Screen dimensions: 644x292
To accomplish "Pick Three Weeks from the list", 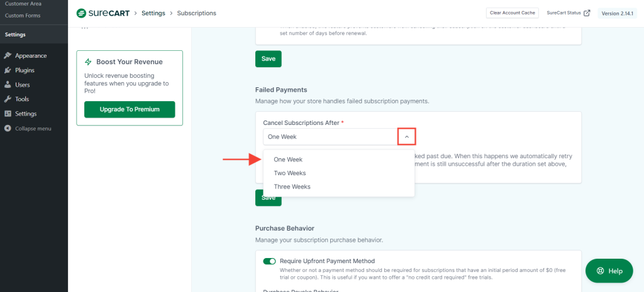I will click(292, 187).
